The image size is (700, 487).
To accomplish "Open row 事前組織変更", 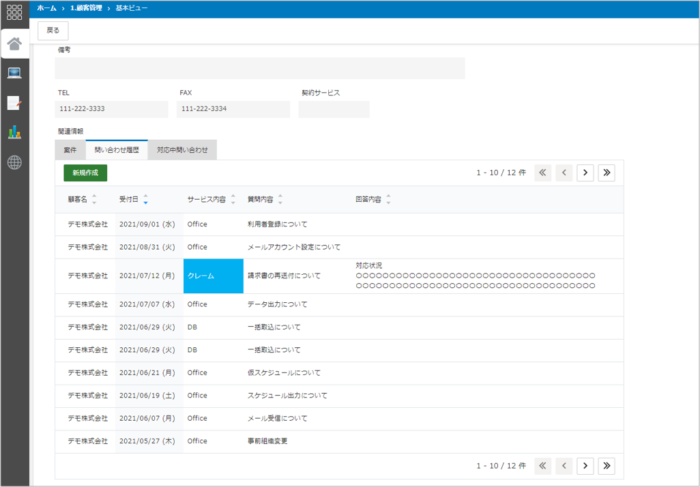I will [339, 441].
